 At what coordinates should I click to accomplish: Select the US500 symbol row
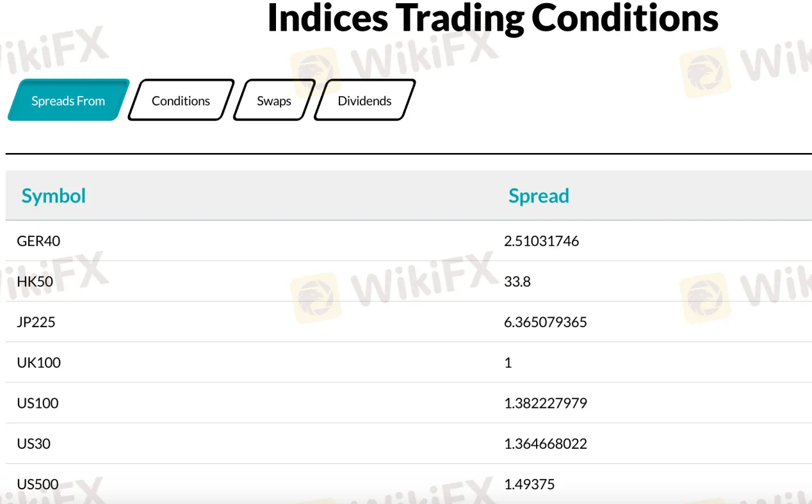tap(409, 484)
